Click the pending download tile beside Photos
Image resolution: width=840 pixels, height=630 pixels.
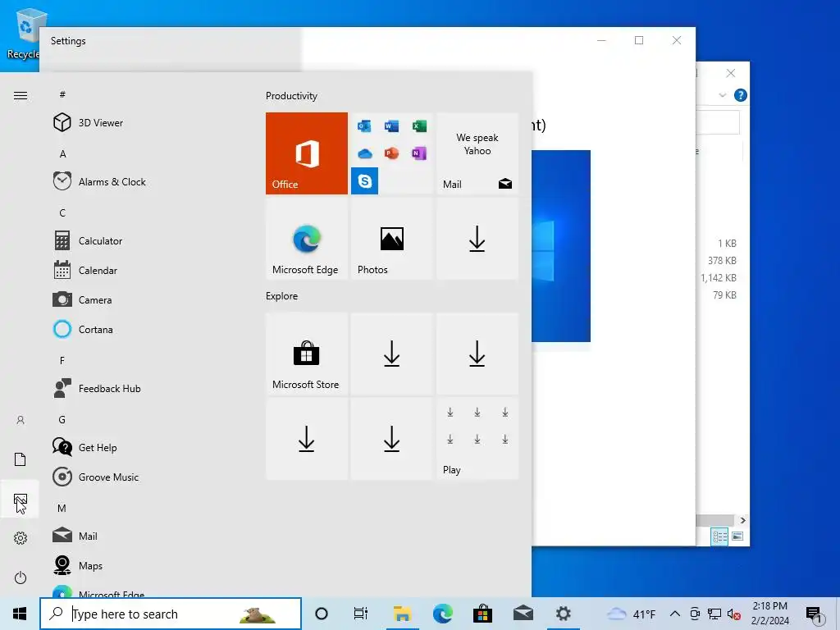tap(477, 239)
